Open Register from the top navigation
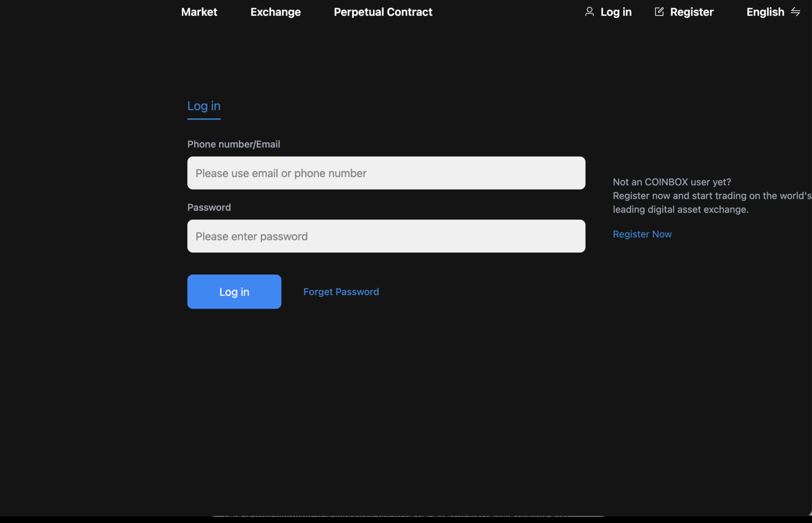Screen dimensions: 812x523 (x=691, y=12)
